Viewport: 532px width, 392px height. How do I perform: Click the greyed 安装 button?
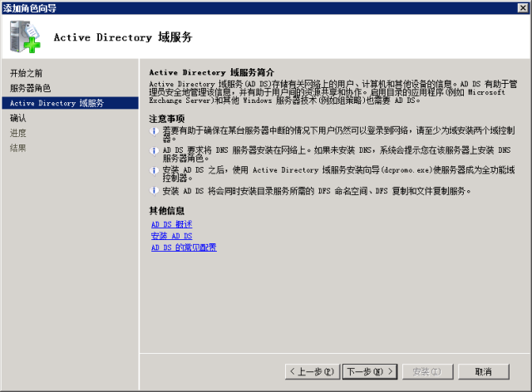(x=427, y=372)
